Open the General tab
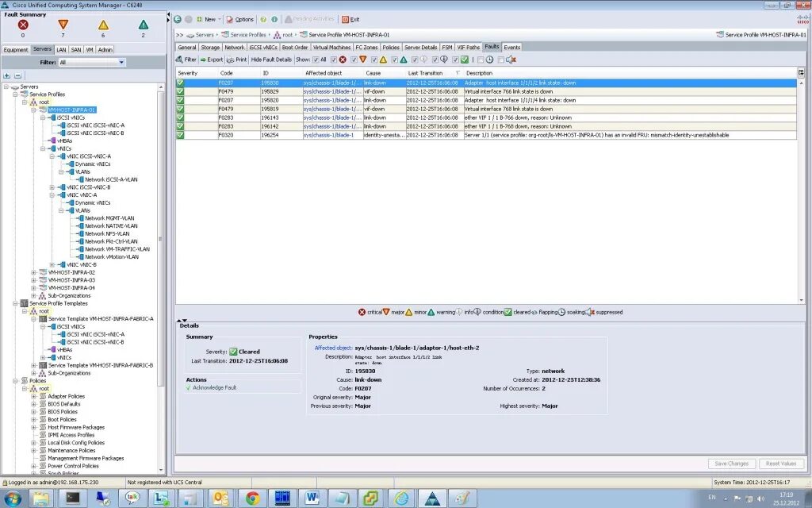Screen dimensions: 812x508 [187, 47]
